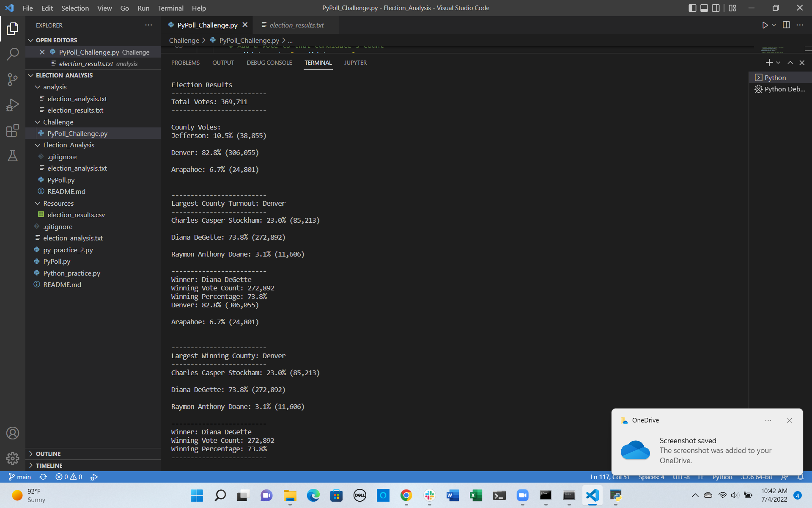This screenshot has height=508, width=812.
Task: Run the Python file with the play button
Action: pos(765,25)
